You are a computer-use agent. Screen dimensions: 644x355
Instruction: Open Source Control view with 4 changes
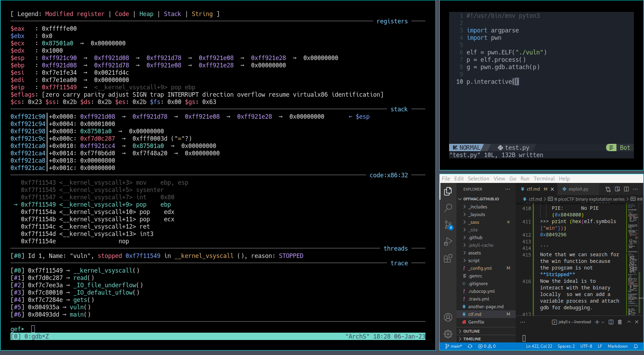pos(448,225)
